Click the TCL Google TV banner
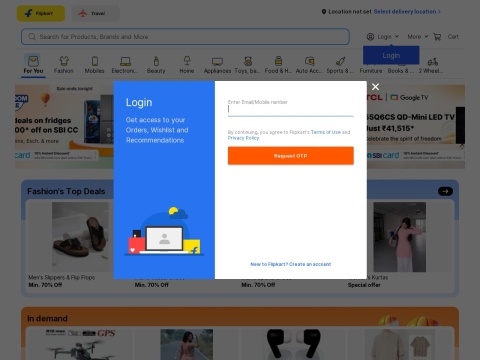 tap(416, 127)
